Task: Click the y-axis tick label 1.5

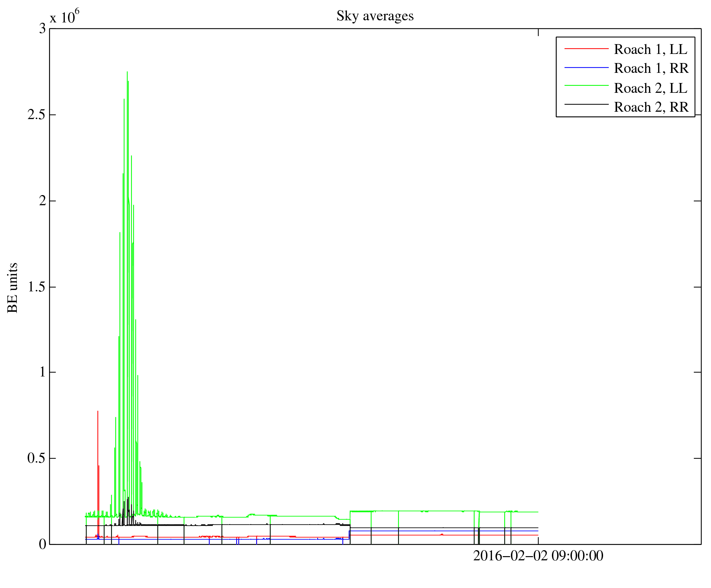Action: [x=36, y=287]
